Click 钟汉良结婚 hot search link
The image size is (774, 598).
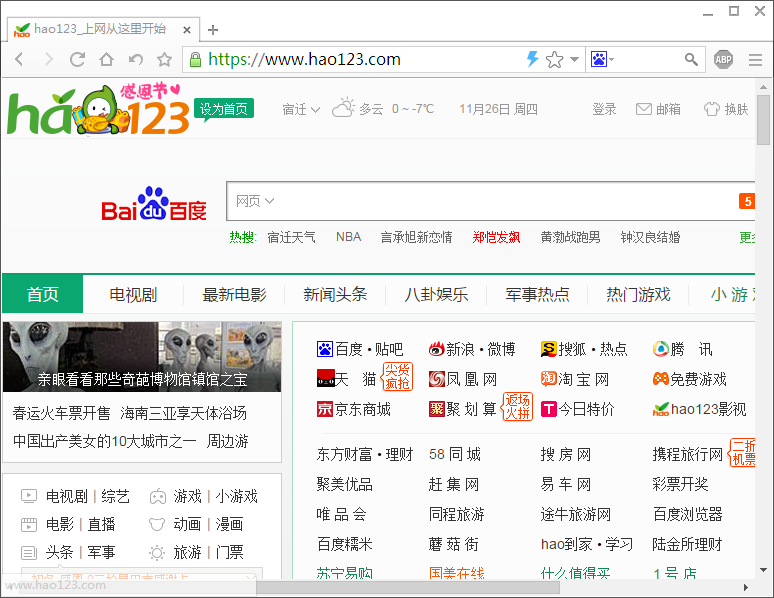pyautogui.click(x=650, y=238)
